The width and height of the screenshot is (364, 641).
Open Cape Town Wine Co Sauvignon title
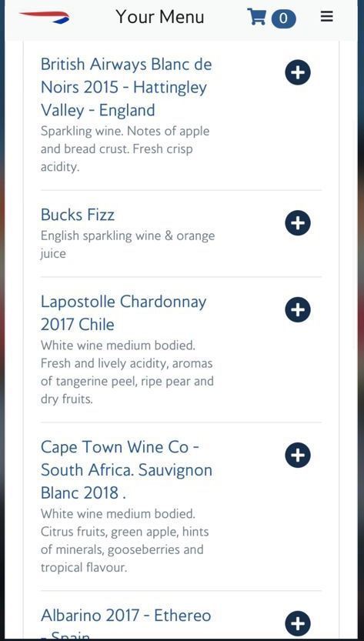click(x=126, y=470)
